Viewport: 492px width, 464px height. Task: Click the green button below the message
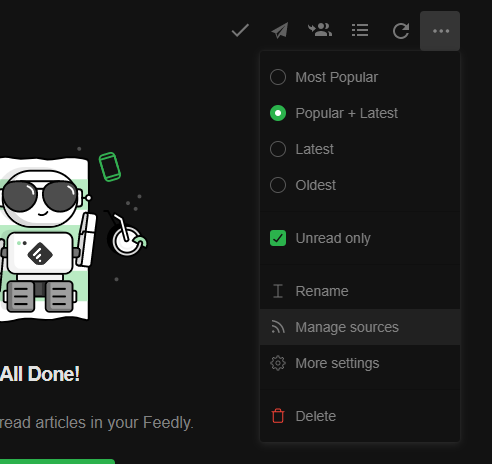point(57,461)
